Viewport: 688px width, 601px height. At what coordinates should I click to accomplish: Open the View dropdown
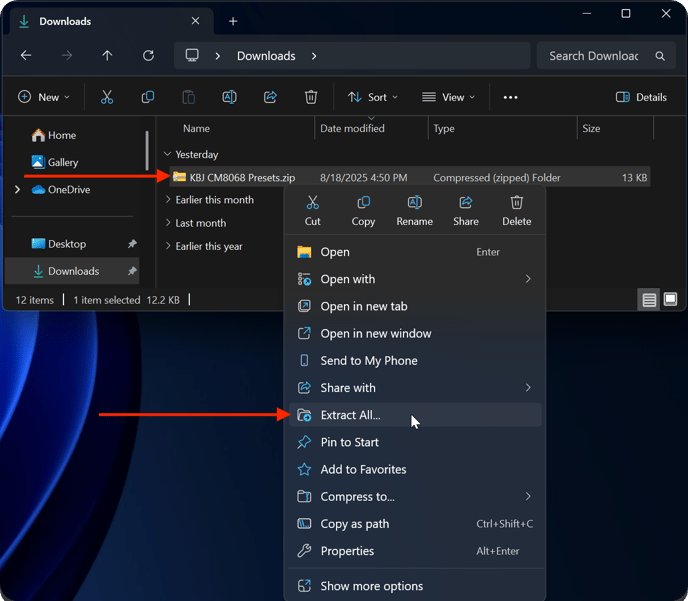448,97
